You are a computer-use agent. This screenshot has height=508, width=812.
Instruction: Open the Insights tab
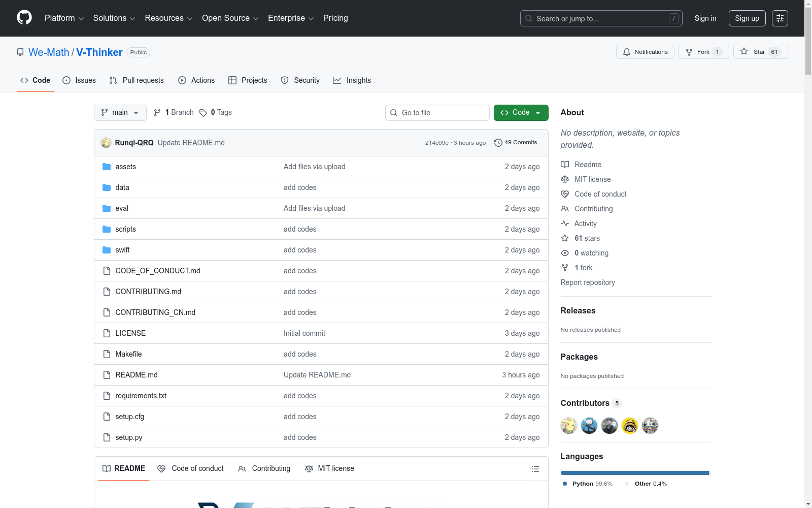[x=352, y=80]
